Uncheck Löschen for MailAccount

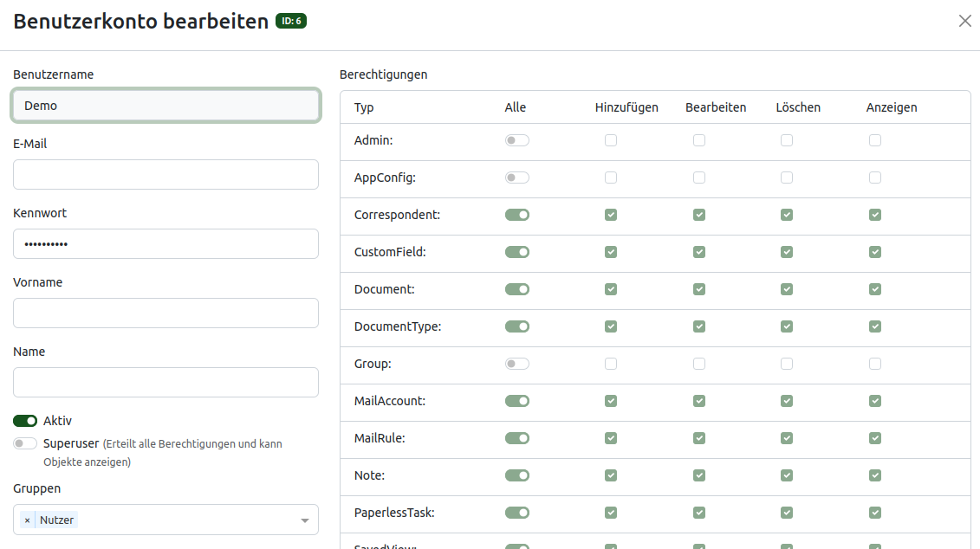(787, 401)
